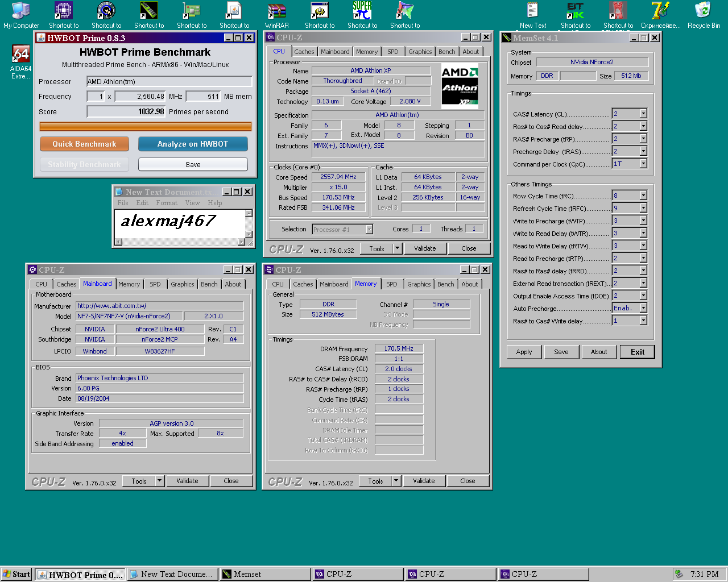The image size is (728, 582).
Task: Click the system tray icon near clock
Action: point(679,574)
